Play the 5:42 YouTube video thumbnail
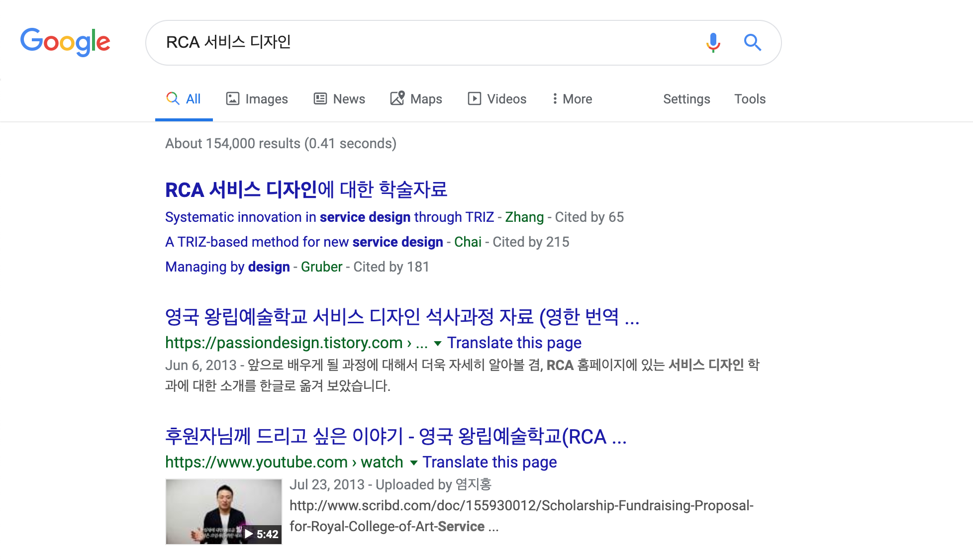The image size is (973, 560). 224,511
